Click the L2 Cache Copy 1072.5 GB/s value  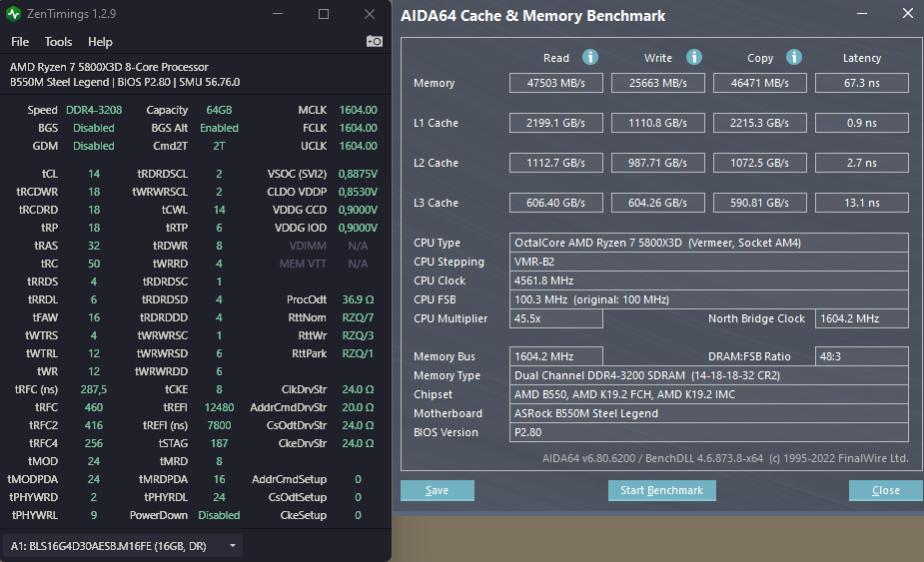[760, 163]
